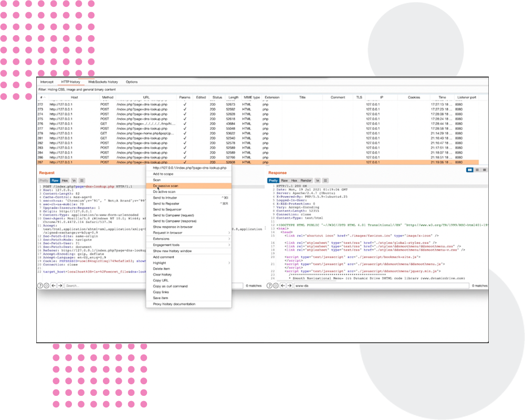Select Send to Sequencer
The image size is (525, 420).
coord(189,209)
